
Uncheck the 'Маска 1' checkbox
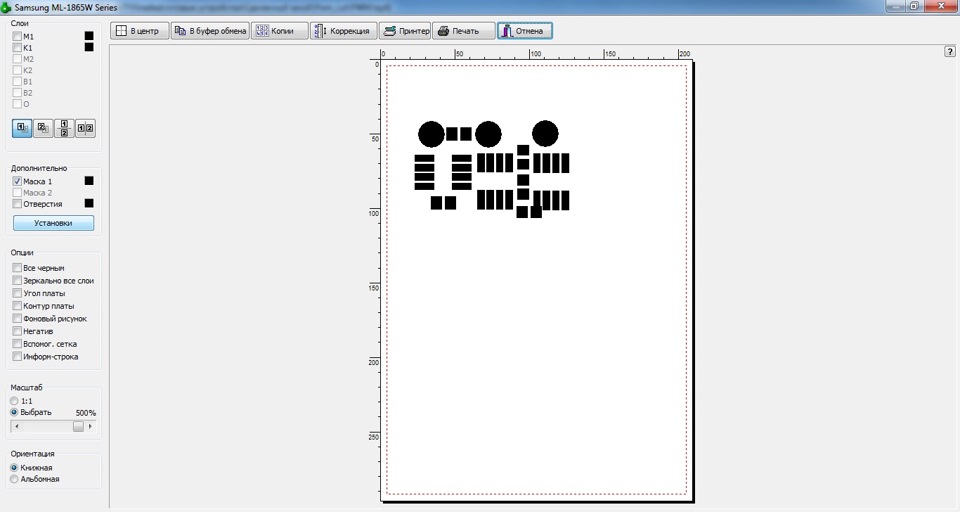17,181
